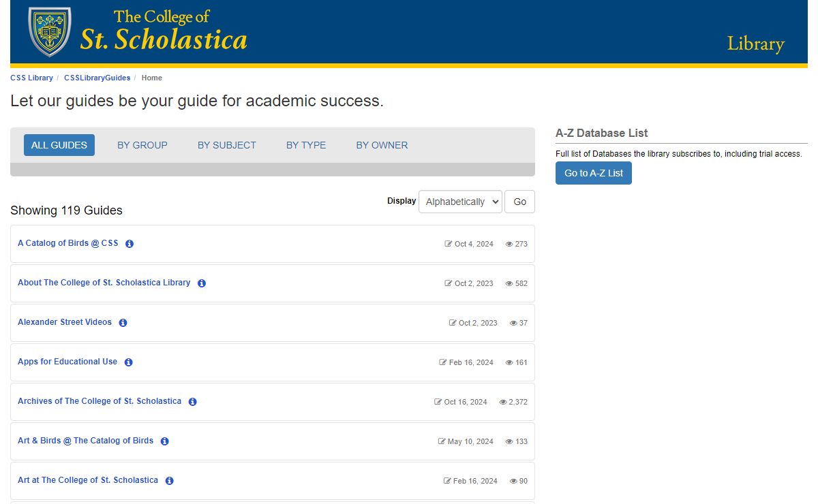Click the Oct 2, 2023 date in About Library row

(474, 283)
